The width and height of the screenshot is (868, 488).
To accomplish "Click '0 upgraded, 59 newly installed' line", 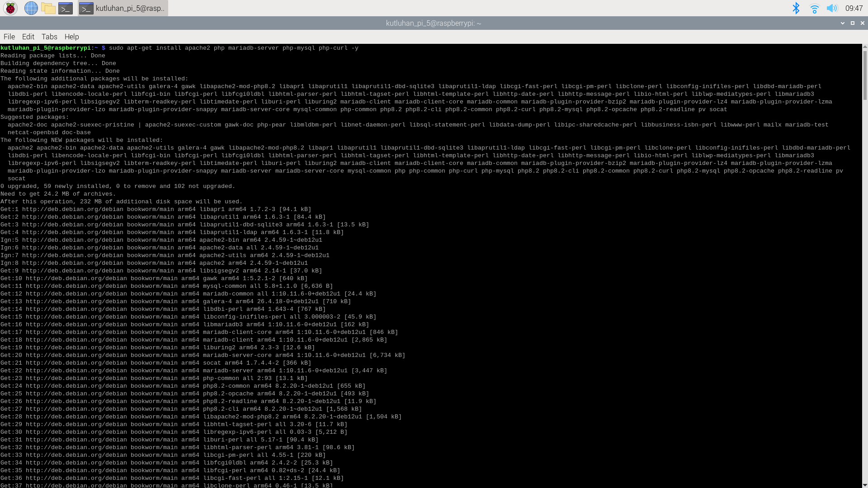I will click(118, 186).
